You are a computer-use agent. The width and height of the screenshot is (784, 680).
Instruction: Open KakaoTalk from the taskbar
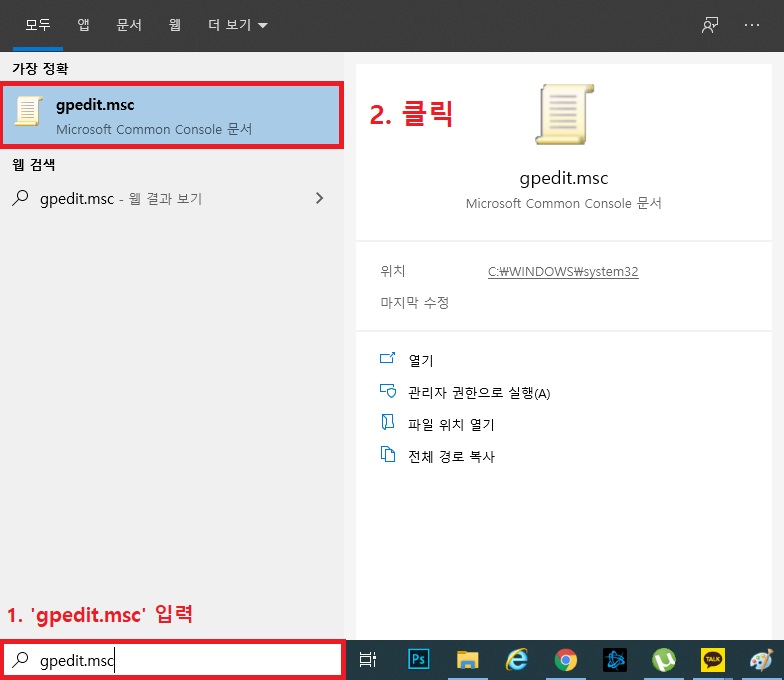[x=712, y=660]
